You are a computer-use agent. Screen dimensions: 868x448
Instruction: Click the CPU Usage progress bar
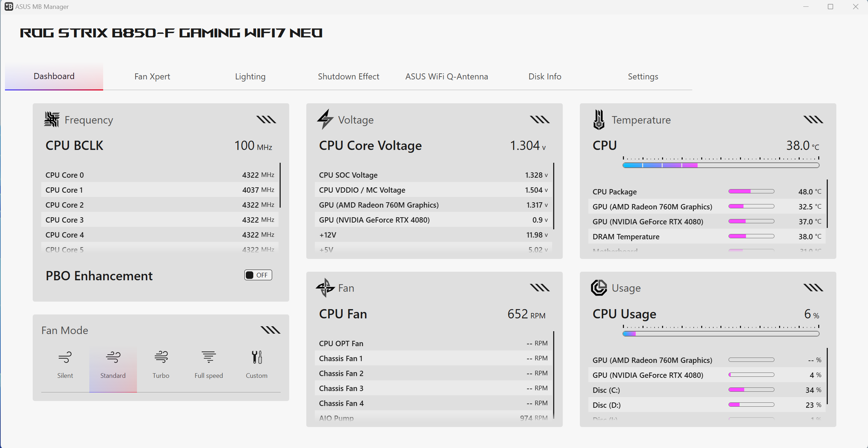point(721,334)
